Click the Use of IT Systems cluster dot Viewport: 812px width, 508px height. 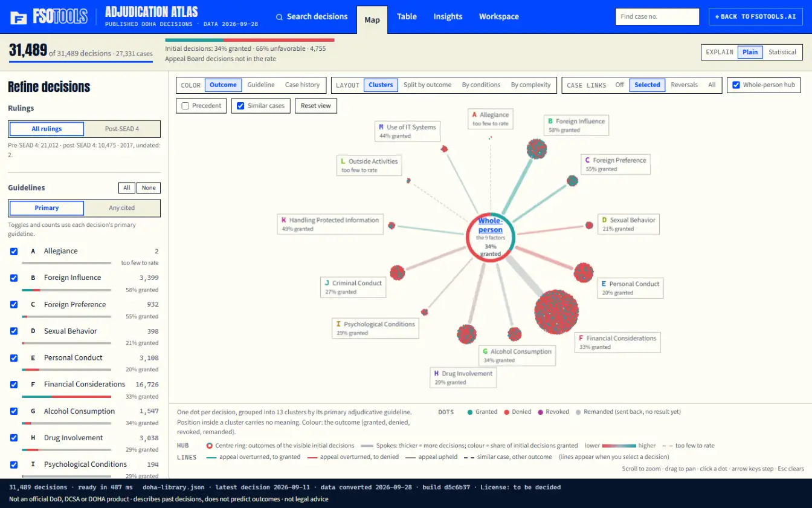pos(444,149)
